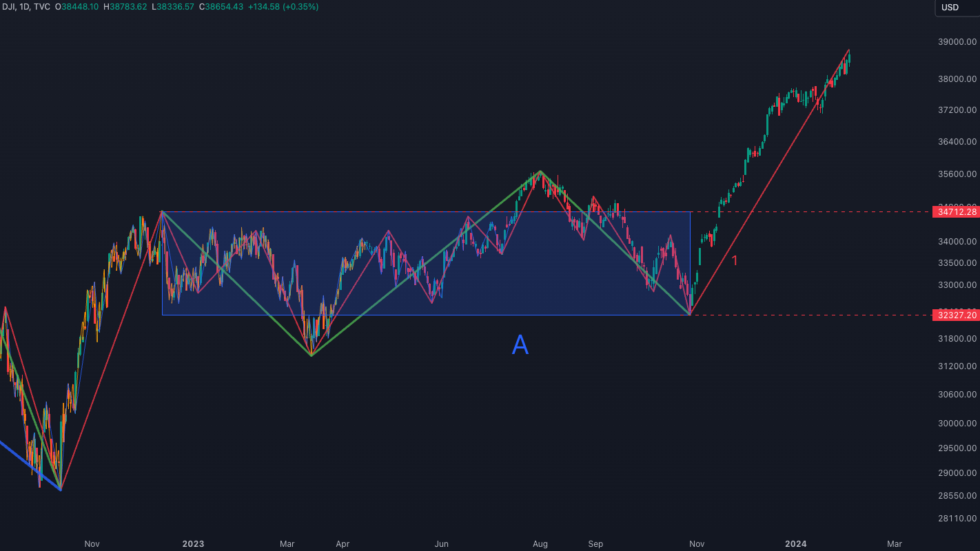Click the red 34712.28 price tag
980x551 pixels.
[955, 212]
